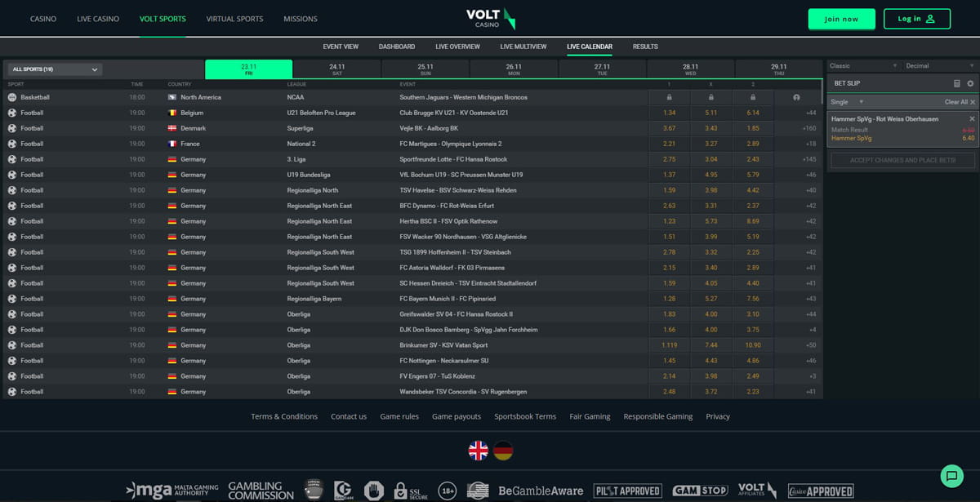
Task: Click Accept Changes and Place Bets
Action: [x=902, y=160]
